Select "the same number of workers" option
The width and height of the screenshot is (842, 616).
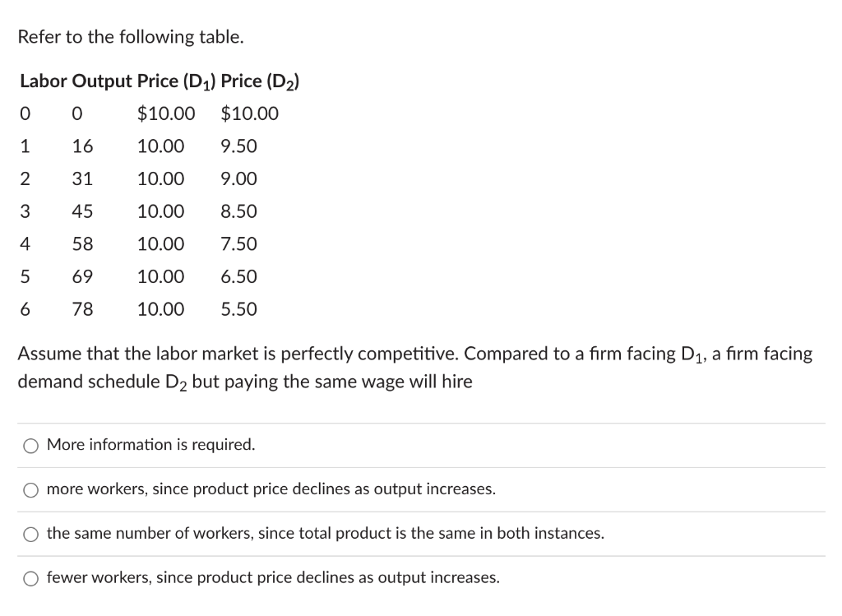coord(31,533)
